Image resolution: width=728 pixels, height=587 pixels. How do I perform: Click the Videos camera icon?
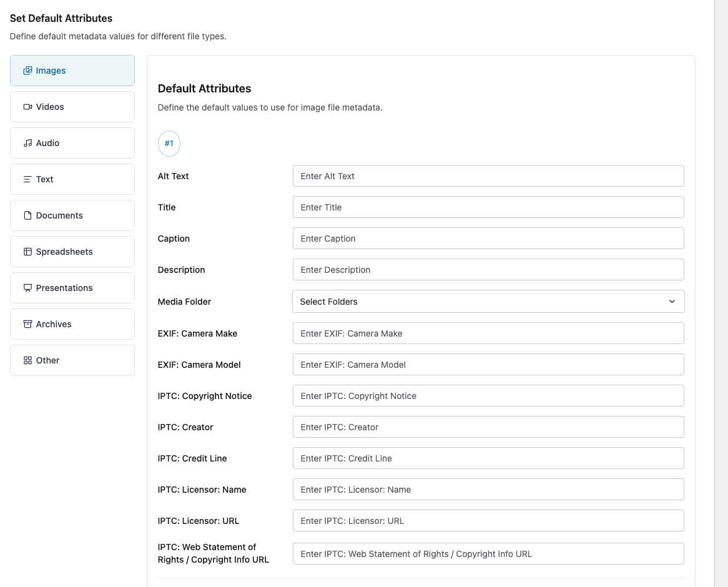pyautogui.click(x=28, y=107)
